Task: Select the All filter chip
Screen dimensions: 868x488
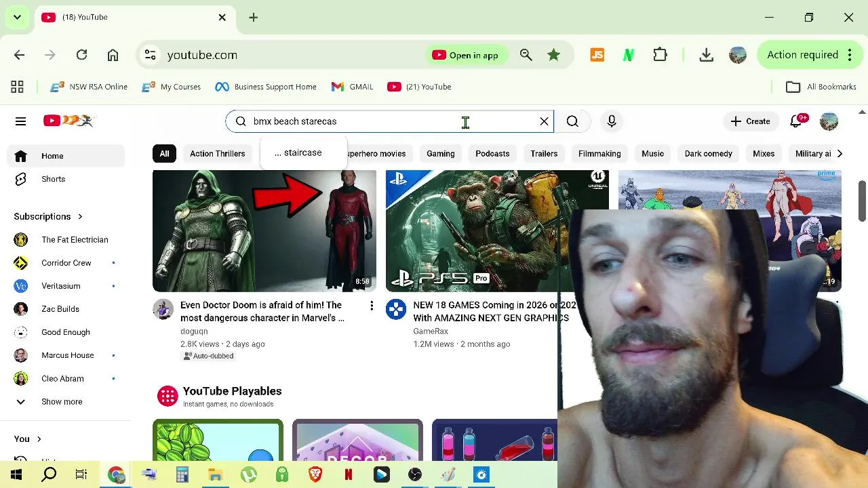Action: click(164, 153)
